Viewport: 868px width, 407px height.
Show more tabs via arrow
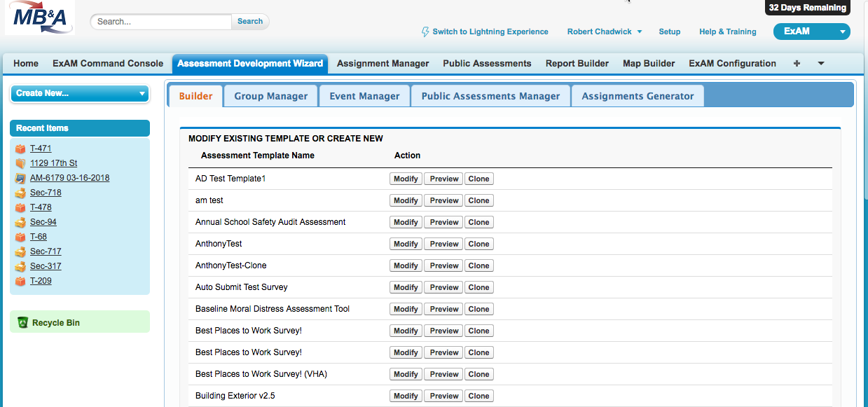(821, 64)
